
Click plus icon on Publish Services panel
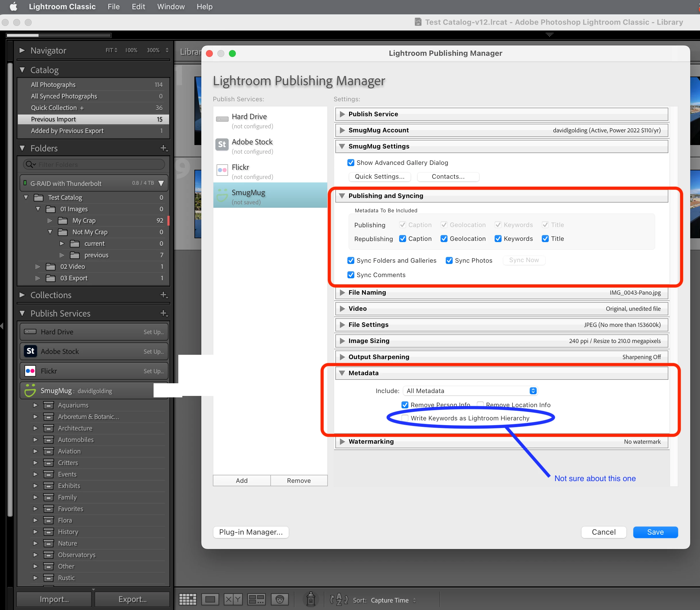(x=164, y=313)
